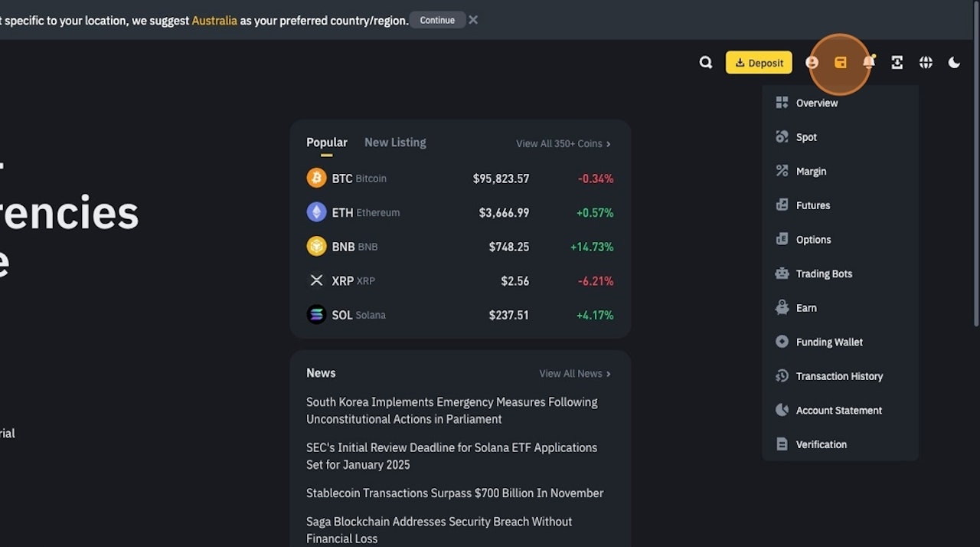Viewport: 980px width, 547px height.
Task: Open View All News
Action: tap(574, 373)
